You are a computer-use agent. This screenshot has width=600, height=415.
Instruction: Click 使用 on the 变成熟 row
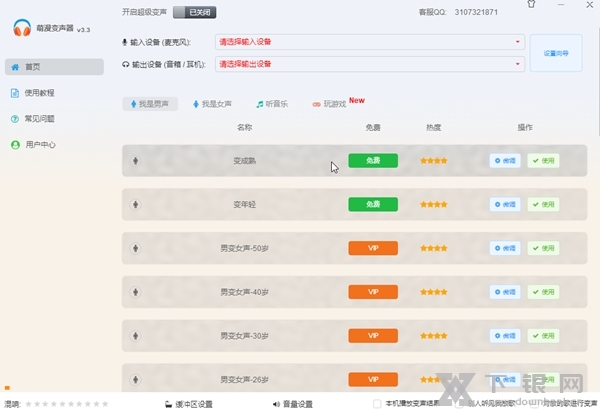click(543, 161)
